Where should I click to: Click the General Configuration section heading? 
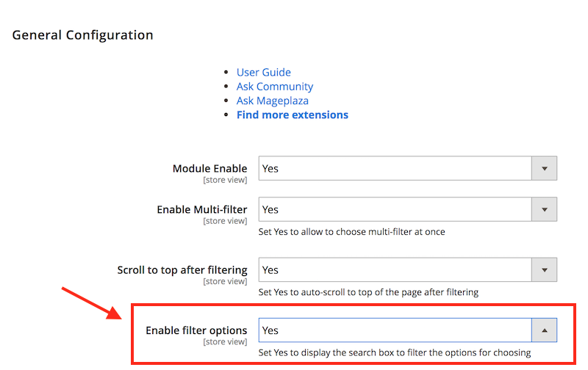(x=82, y=35)
